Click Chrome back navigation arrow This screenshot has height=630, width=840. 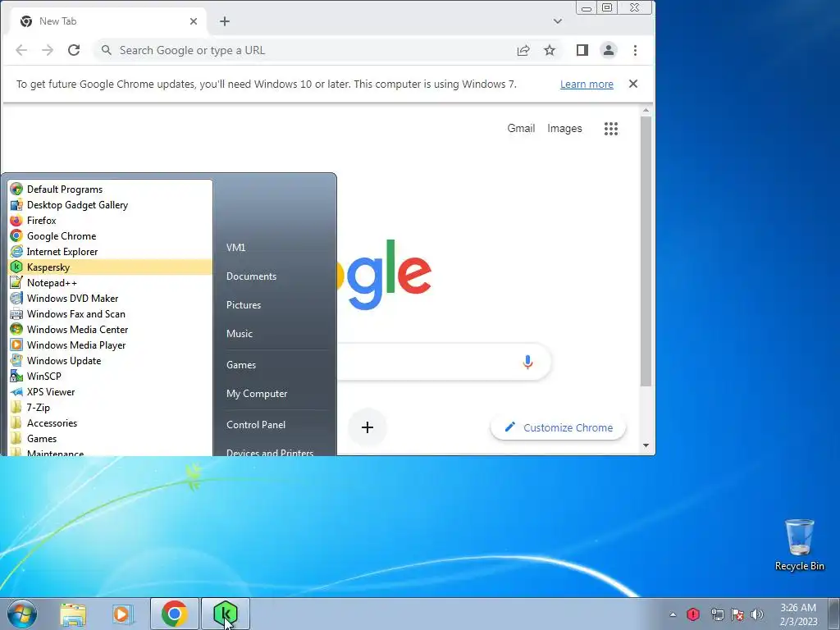point(21,50)
